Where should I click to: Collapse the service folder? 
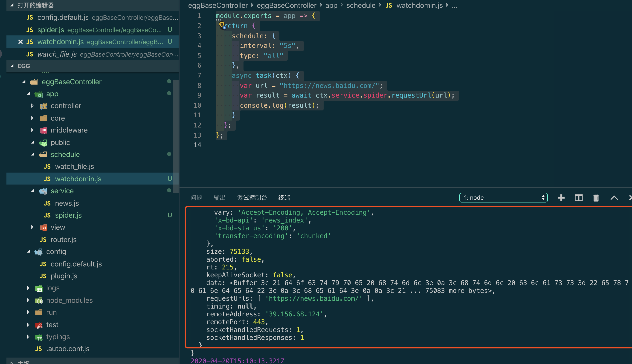(x=33, y=191)
